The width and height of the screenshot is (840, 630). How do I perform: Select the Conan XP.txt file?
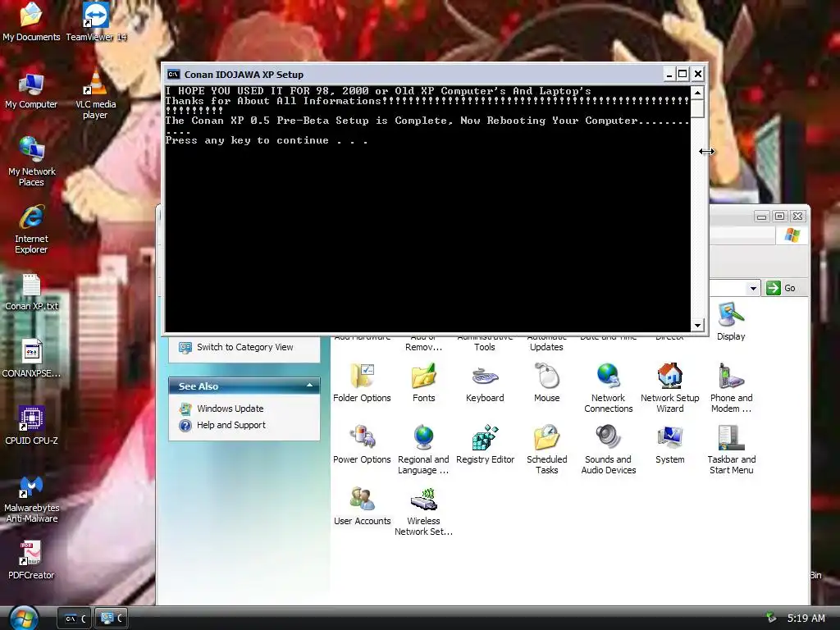pyautogui.click(x=31, y=292)
